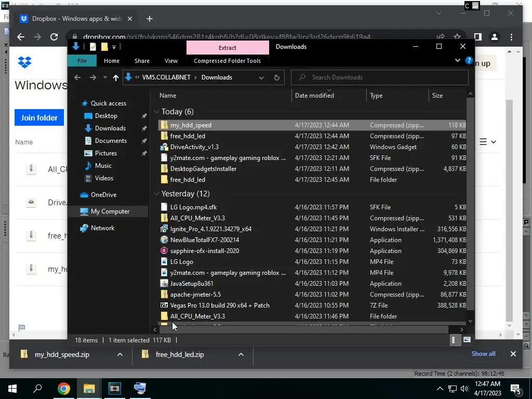Refresh the Downloads folder view

click(277, 77)
